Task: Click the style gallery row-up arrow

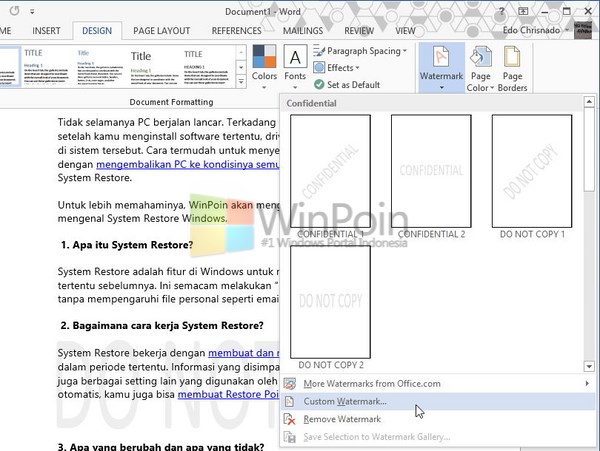Action: click(x=241, y=53)
